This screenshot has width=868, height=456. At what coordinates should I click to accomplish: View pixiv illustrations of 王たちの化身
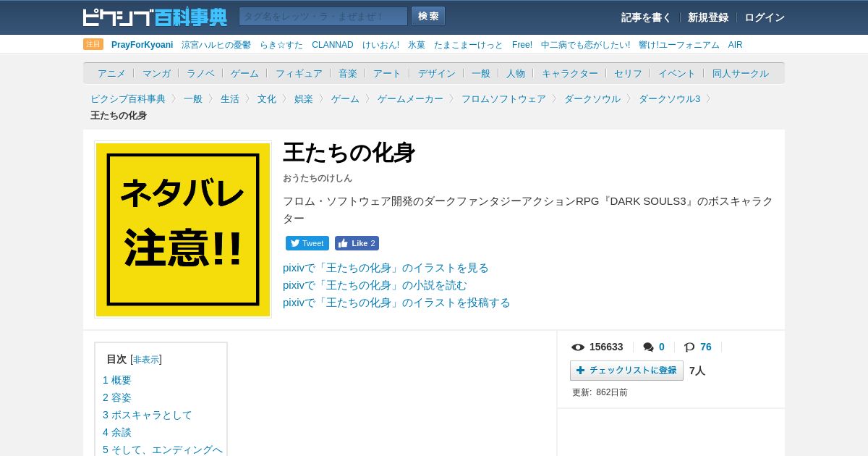point(386,268)
